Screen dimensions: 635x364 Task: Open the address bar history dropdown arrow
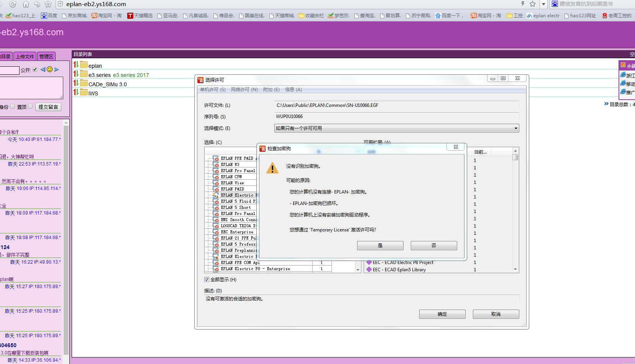point(543,4)
